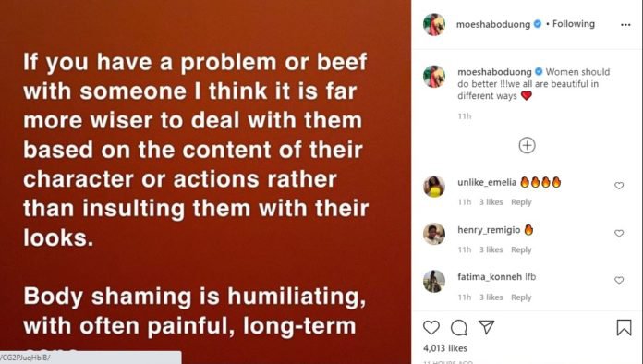The height and width of the screenshot is (364, 643).
Task: Like henry_remigio's comment heart
Action: click(619, 233)
